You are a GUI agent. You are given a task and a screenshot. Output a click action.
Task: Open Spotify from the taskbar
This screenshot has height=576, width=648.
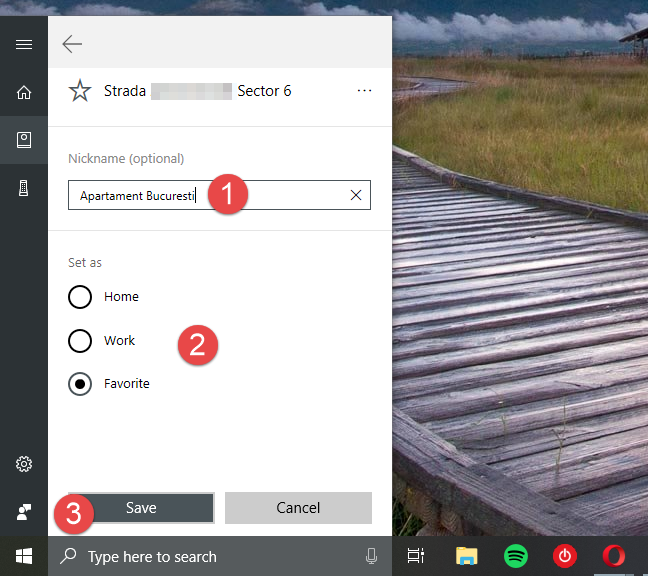[515, 556]
